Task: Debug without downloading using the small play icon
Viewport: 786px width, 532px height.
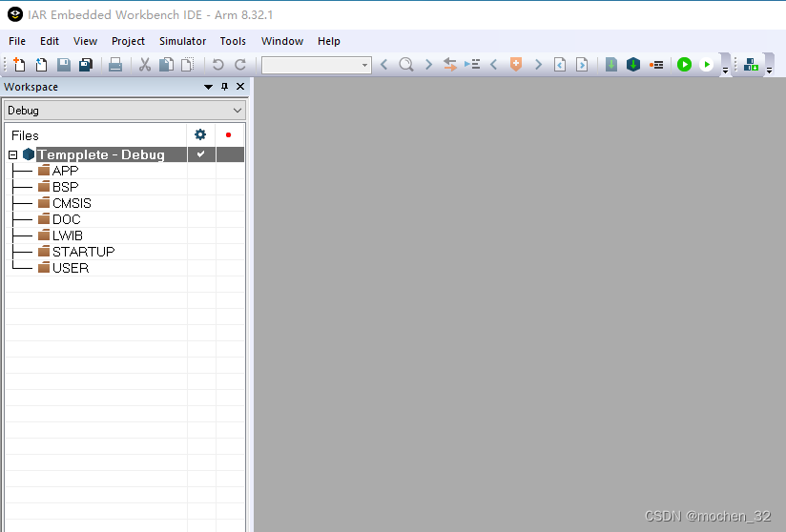Action: point(706,65)
